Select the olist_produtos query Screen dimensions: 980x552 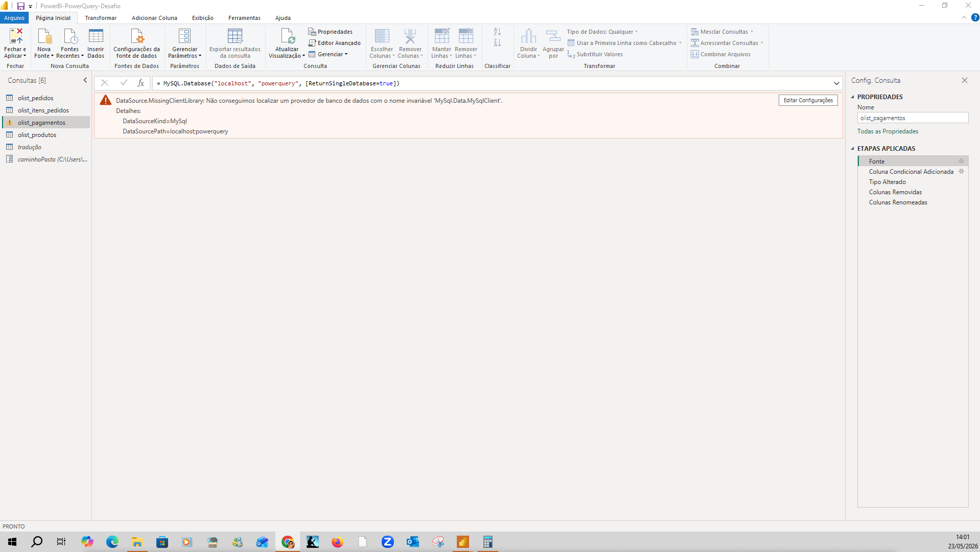(x=46, y=134)
